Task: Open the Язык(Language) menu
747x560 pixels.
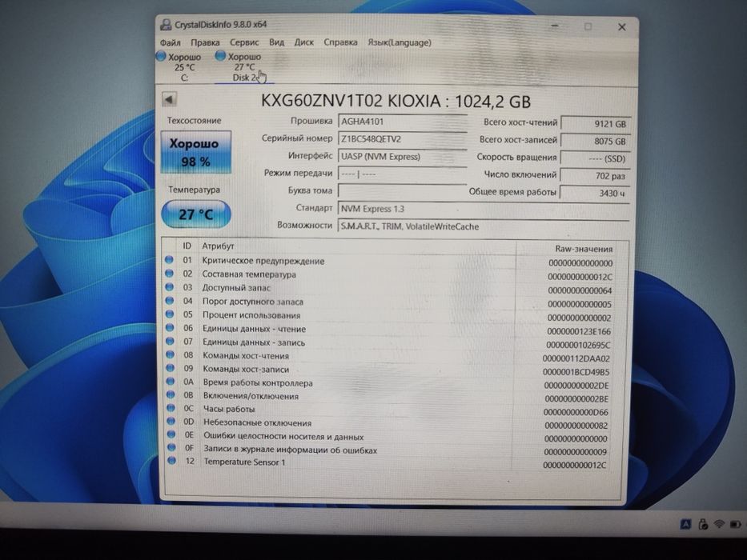Action: pyautogui.click(x=400, y=42)
